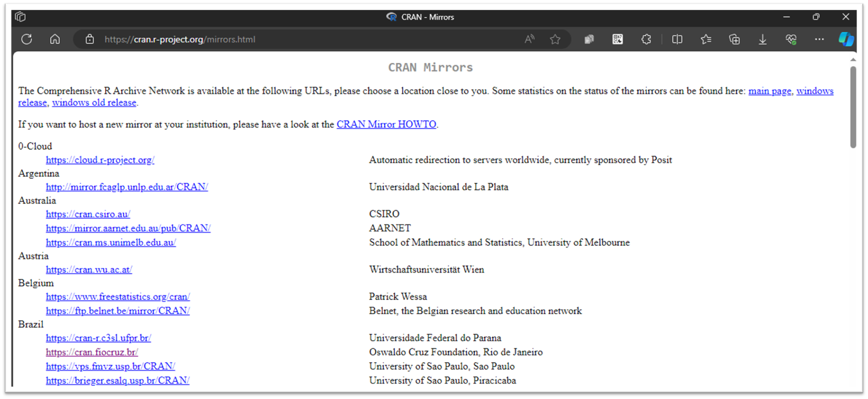Show the Downloads icon panel
This screenshot has height=399, width=868.
[763, 39]
